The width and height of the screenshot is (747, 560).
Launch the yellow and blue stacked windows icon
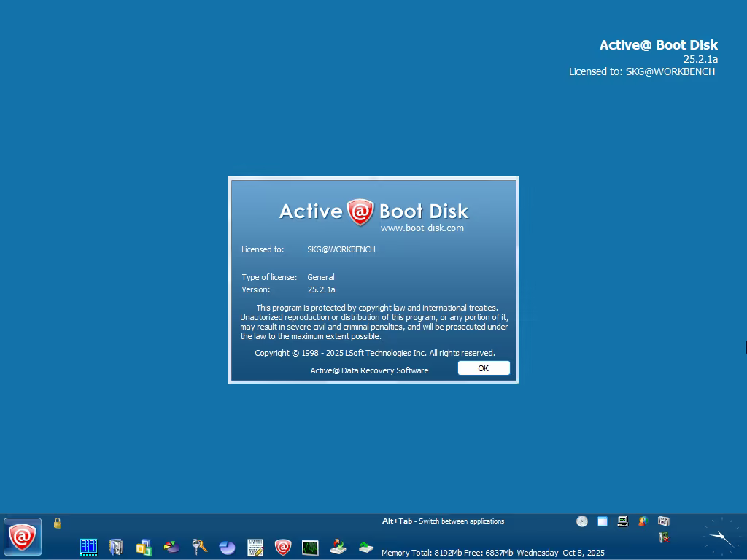click(x=144, y=547)
